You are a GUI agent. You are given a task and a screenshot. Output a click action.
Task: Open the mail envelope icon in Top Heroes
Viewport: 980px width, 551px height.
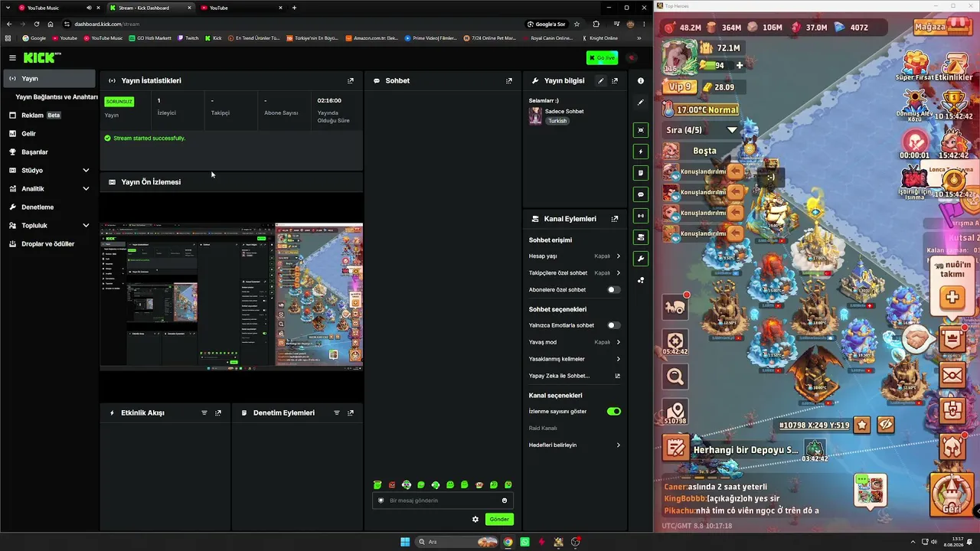pyautogui.click(x=952, y=375)
